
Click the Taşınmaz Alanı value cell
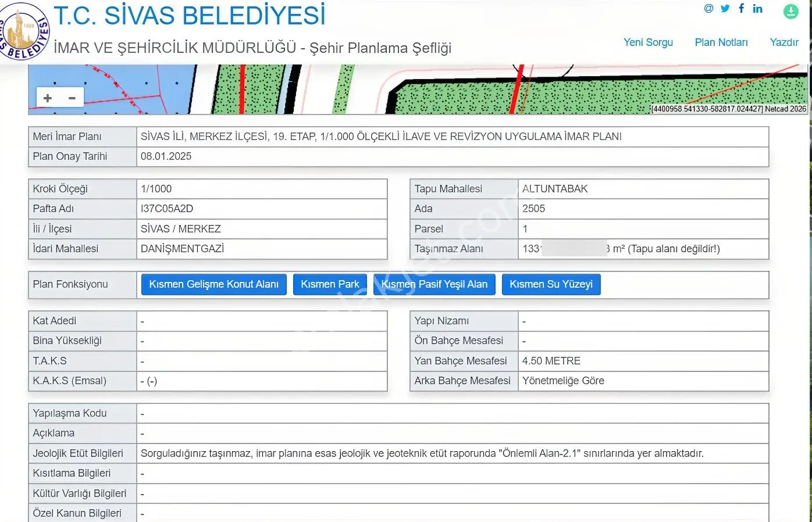643,249
